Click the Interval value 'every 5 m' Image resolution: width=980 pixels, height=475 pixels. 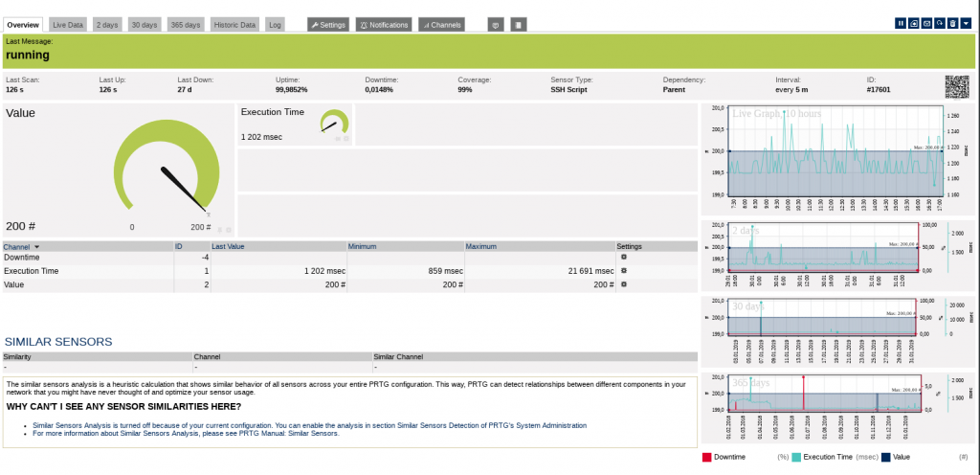791,89
